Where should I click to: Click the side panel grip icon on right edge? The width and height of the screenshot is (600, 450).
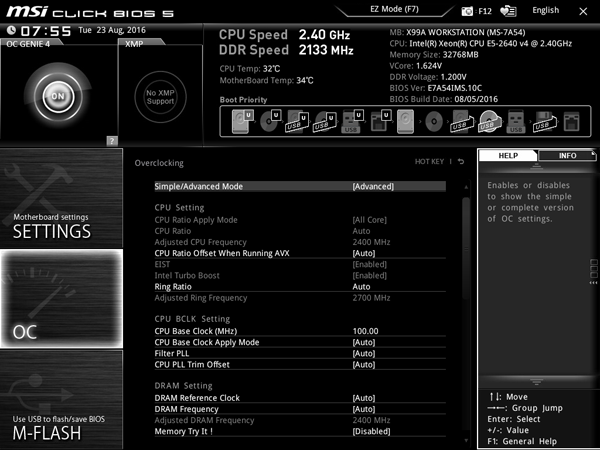pyautogui.click(x=593, y=271)
